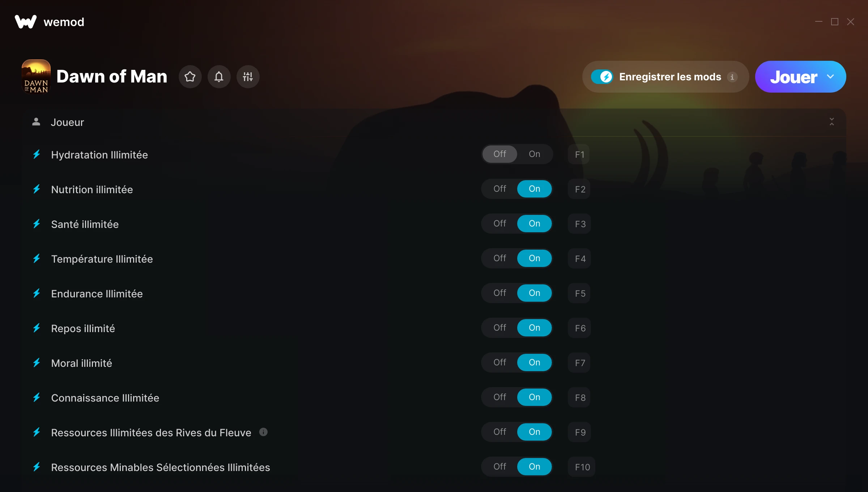Image resolution: width=868 pixels, height=492 pixels.
Task: Click lightning icon beside Moral illimité
Action: pyautogui.click(x=37, y=363)
